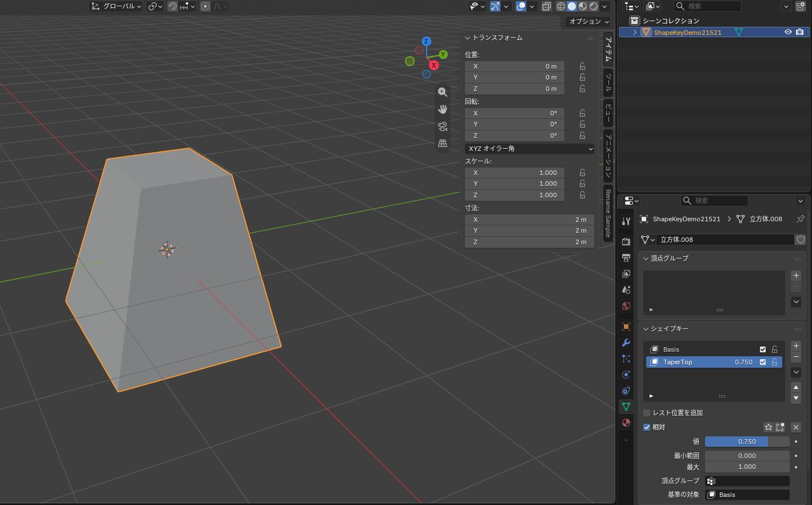Switch perspective/orthographic grid icon
This screenshot has height=505, width=812.
pos(443,144)
